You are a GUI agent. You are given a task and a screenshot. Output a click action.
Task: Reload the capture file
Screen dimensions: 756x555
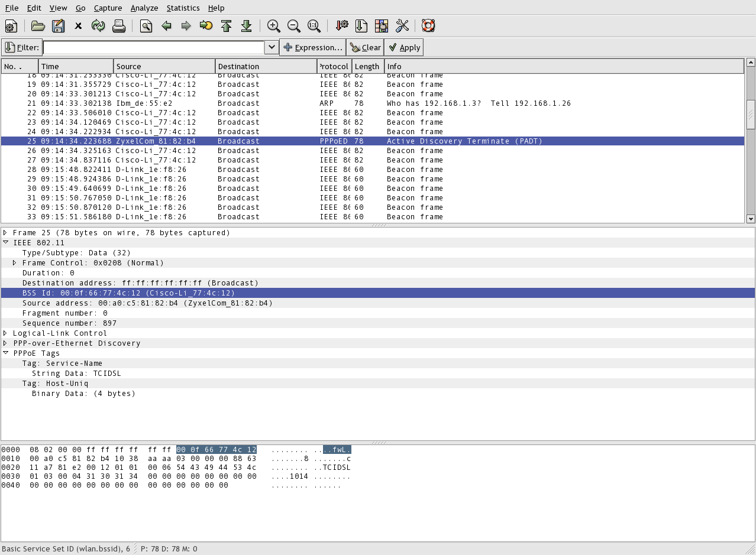click(x=98, y=26)
